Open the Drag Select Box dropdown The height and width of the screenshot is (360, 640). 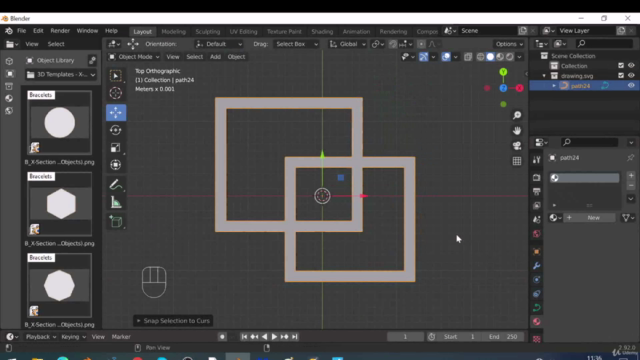click(x=296, y=44)
